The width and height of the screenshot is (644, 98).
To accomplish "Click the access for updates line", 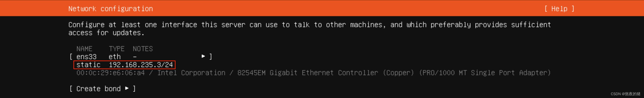I will point(106,33).
